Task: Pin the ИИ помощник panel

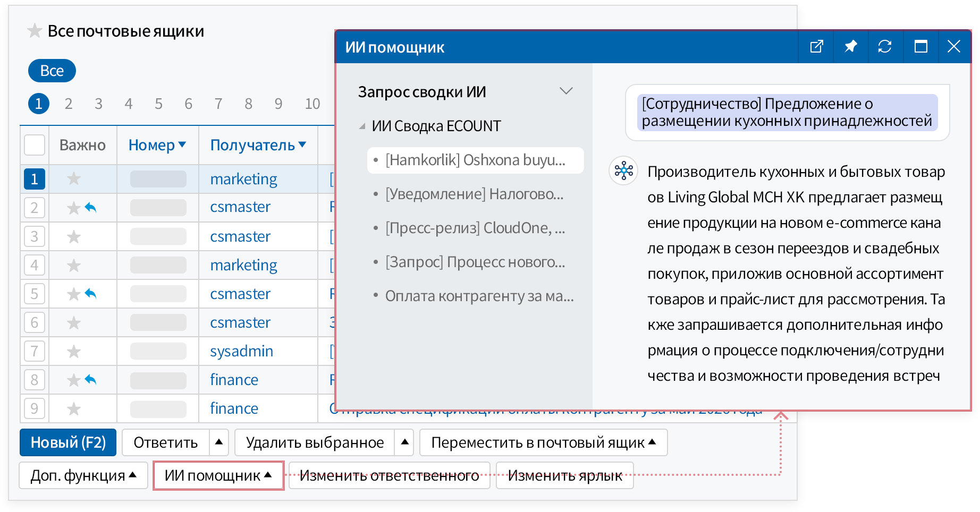Action: coord(851,47)
